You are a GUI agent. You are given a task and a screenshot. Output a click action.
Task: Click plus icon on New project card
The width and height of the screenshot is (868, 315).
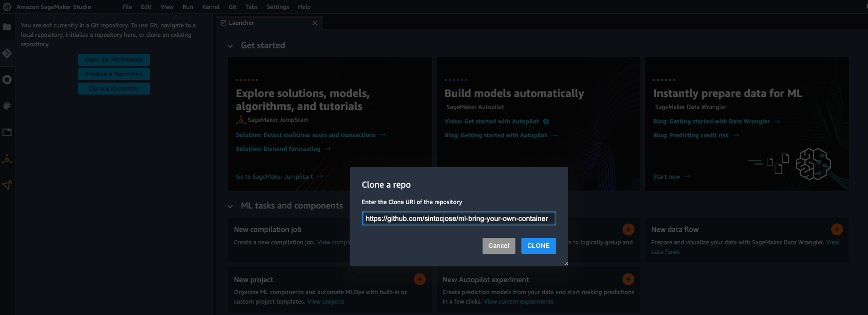click(x=420, y=279)
